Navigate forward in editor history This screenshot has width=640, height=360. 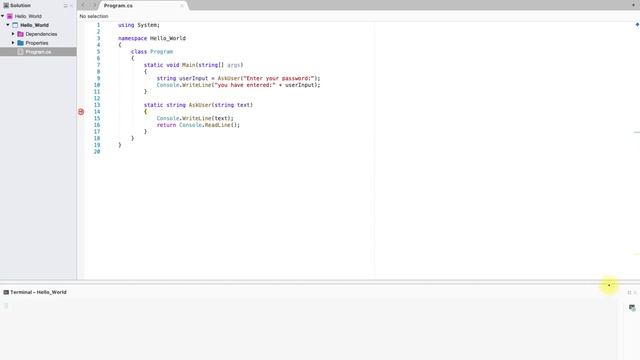pos(95,5)
